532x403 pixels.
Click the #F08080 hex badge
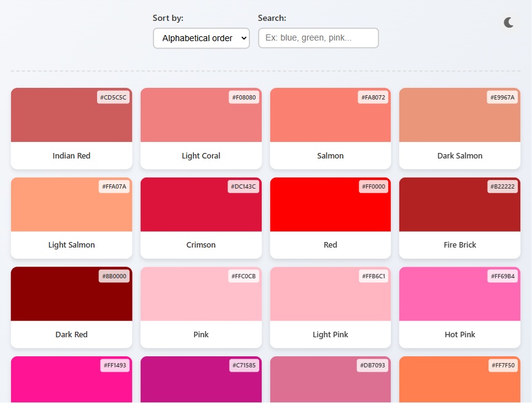[x=243, y=97]
